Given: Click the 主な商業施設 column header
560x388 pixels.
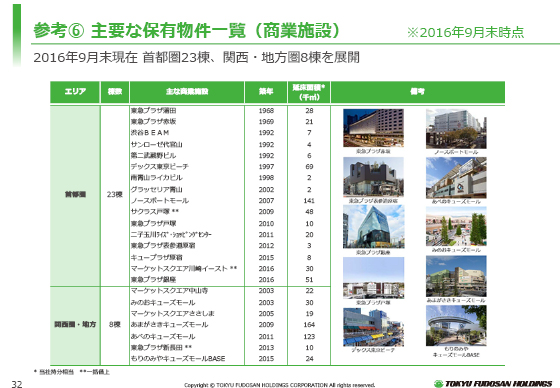Looking at the screenshot, I should [187, 92].
